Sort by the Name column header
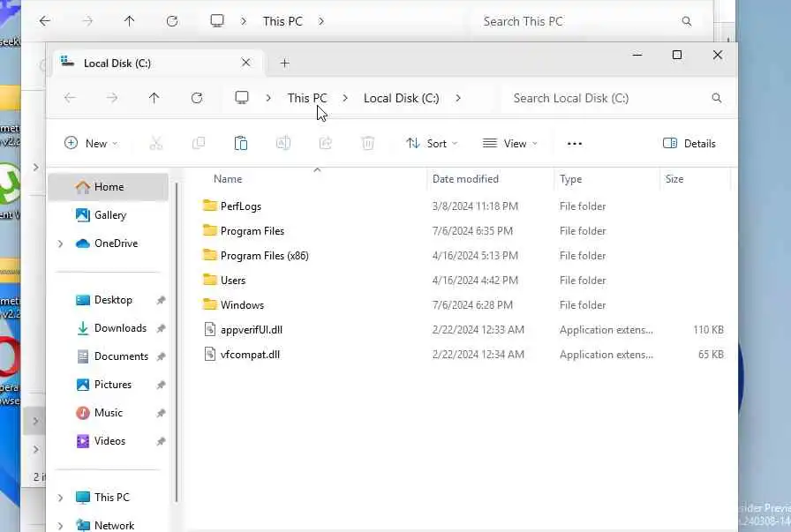 tap(228, 179)
